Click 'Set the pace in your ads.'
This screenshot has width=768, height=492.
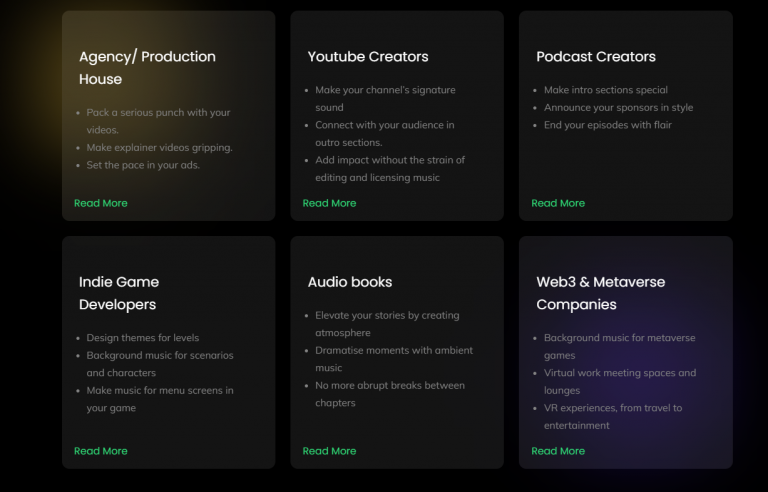tap(143, 165)
